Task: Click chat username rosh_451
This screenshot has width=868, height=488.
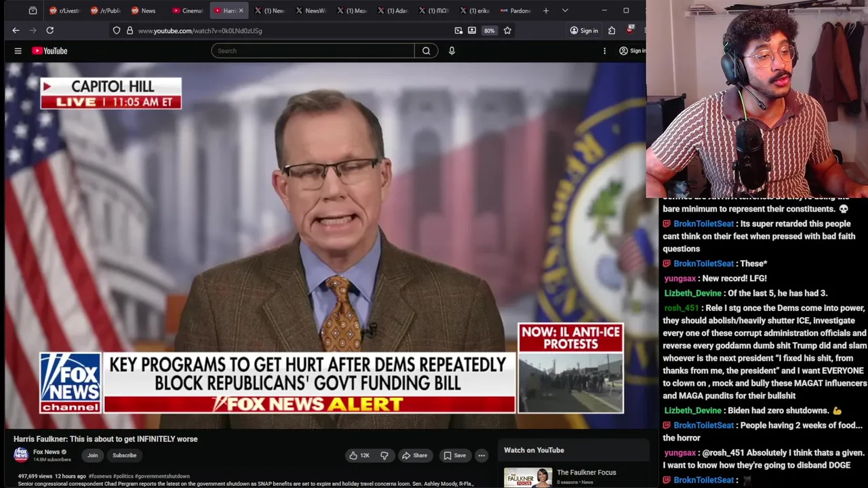Action: [x=681, y=308]
